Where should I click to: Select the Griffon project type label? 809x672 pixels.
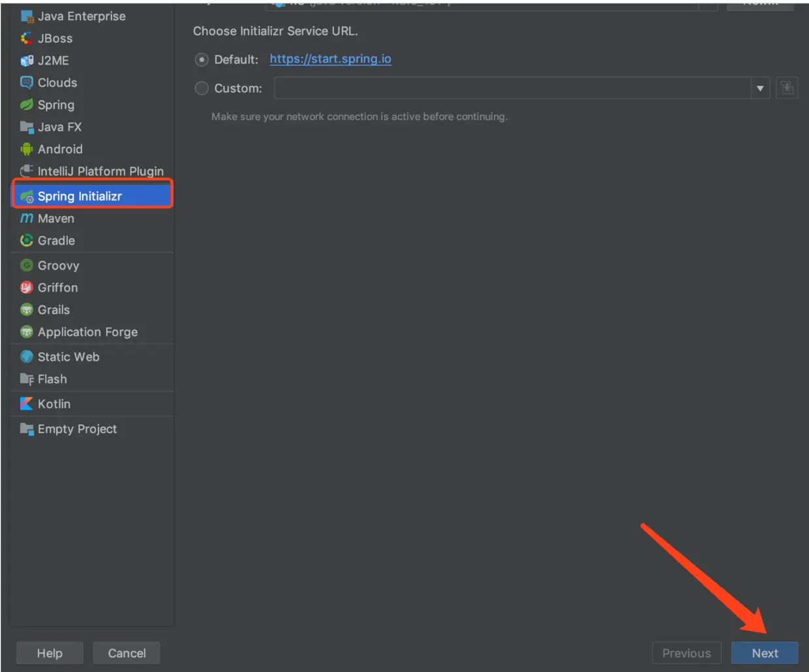(57, 288)
